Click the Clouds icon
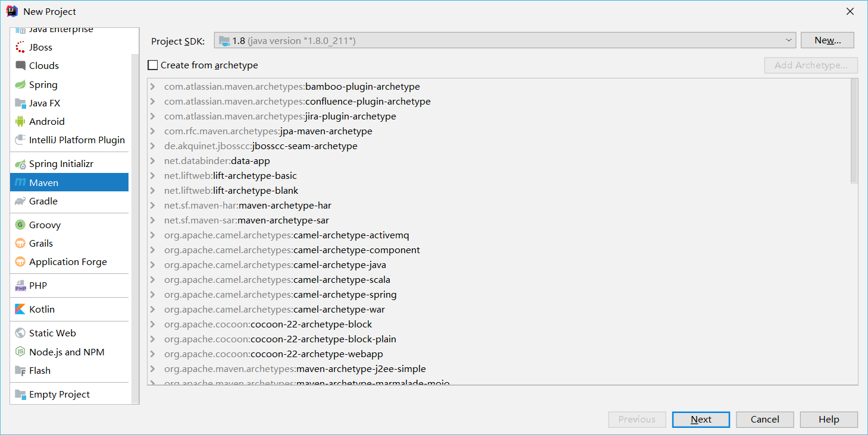868x435 pixels. click(x=20, y=66)
